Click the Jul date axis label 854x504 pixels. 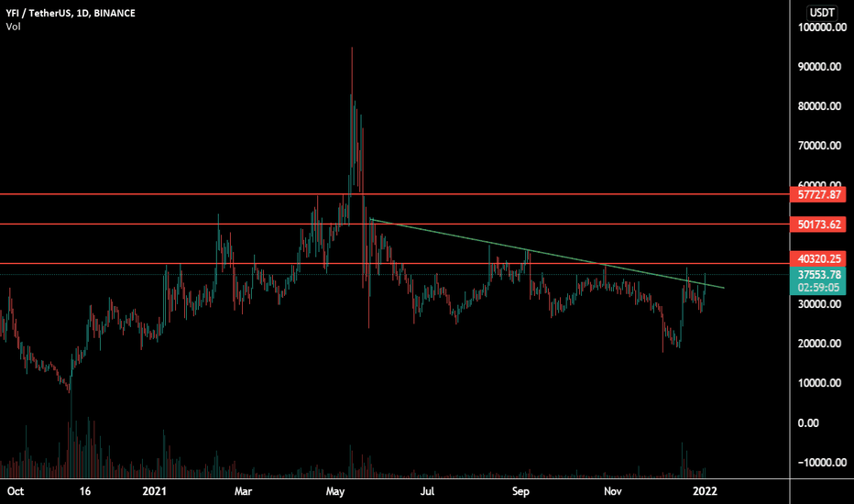pyautogui.click(x=428, y=491)
